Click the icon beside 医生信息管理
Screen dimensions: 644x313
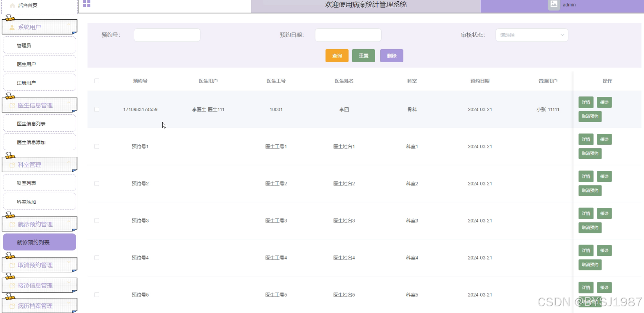tap(12, 106)
